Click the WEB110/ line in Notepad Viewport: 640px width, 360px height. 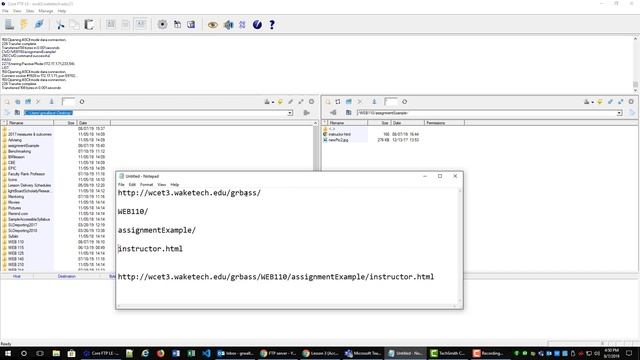tap(133, 211)
